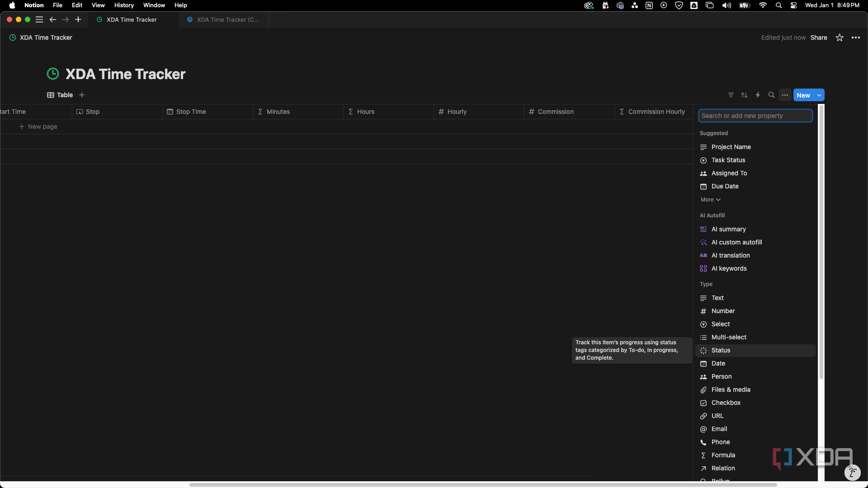The height and width of the screenshot is (488, 868).
Task: Switch to the second XDA Time Tracker tab
Action: [223, 19]
